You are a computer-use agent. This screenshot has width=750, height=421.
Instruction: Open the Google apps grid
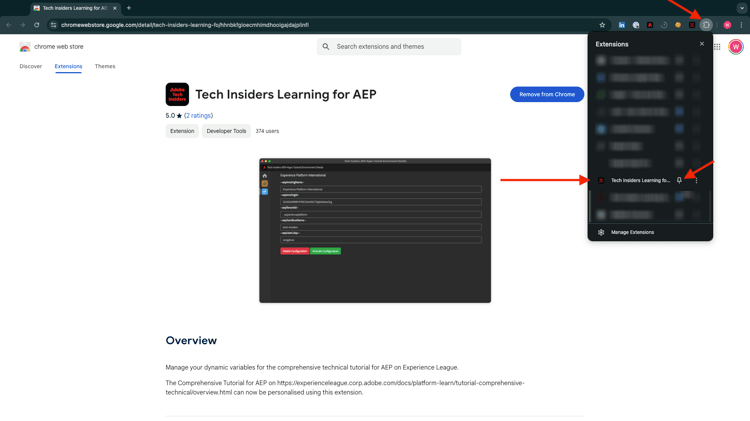click(717, 47)
